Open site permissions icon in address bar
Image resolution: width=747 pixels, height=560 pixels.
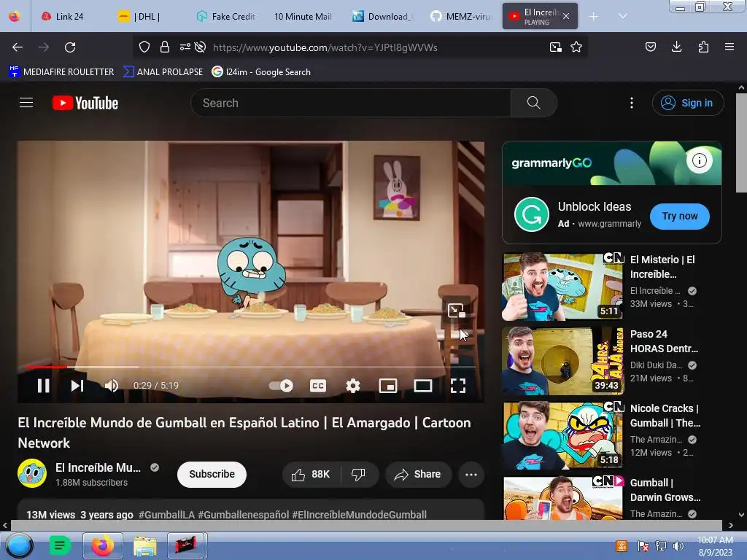pos(185,47)
